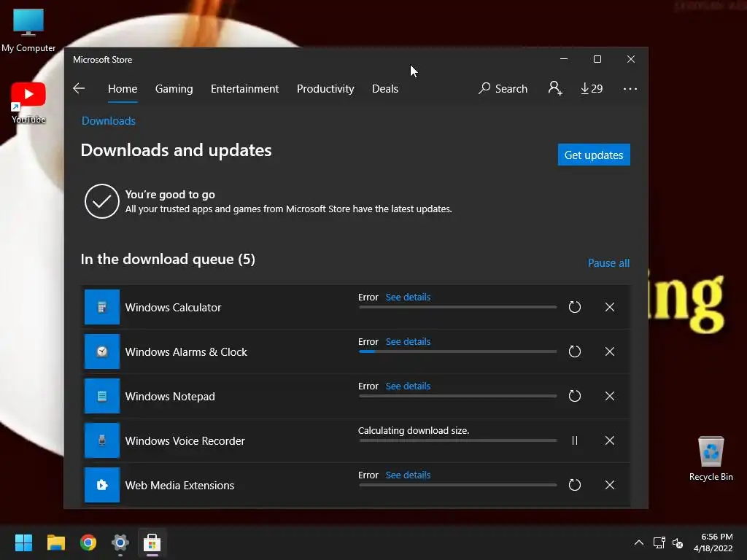Open the Windows Voice Recorder tile icon
The height and width of the screenshot is (560, 747).
pos(102,440)
